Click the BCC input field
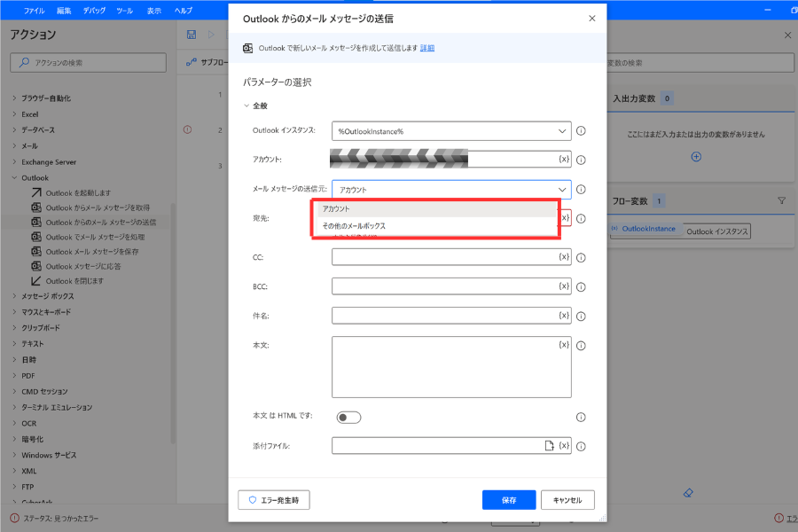The image size is (798, 532). click(451, 286)
